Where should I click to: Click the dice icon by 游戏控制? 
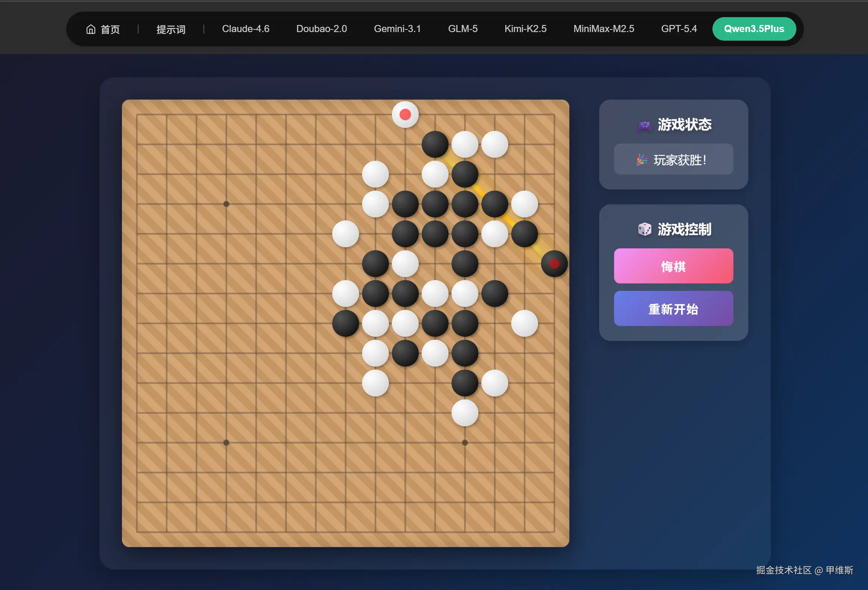(x=644, y=229)
